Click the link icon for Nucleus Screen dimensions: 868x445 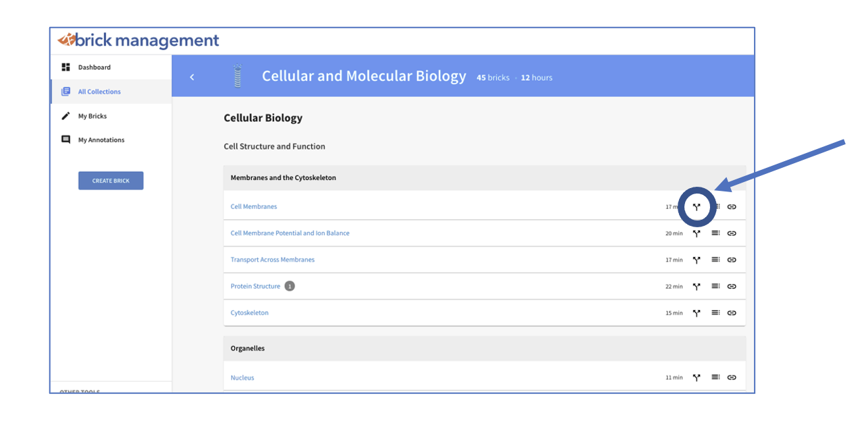click(x=732, y=378)
